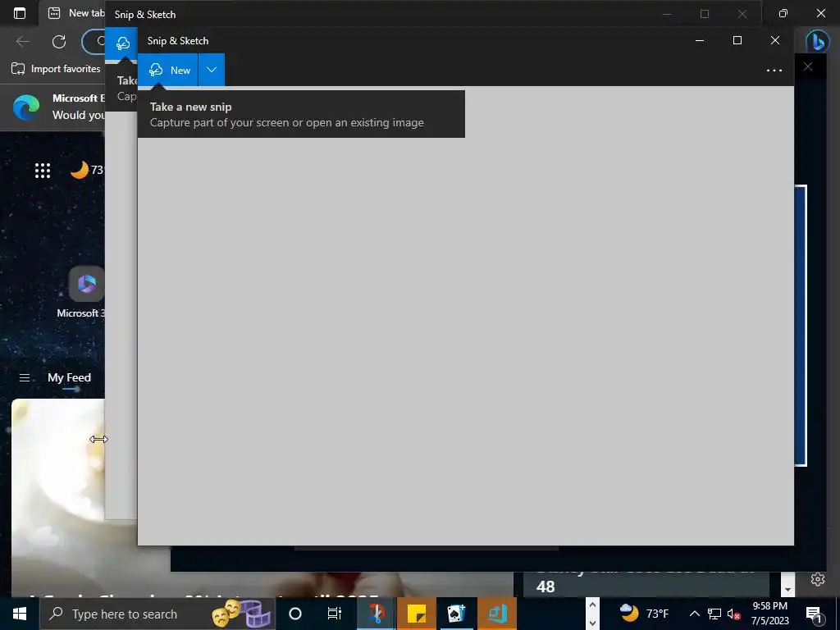Open the Windows Start menu
The height and width of the screenshot is (630, 840).
point(20,614)
